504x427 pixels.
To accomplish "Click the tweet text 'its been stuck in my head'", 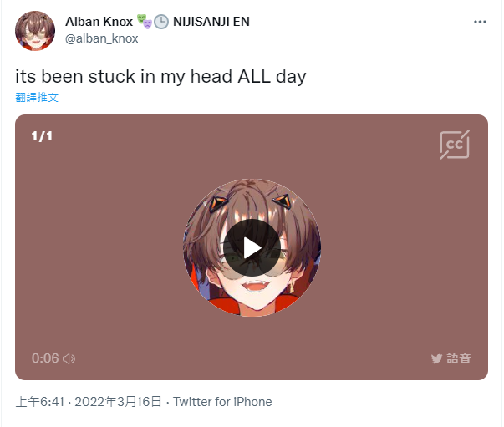I will point(124,77).
